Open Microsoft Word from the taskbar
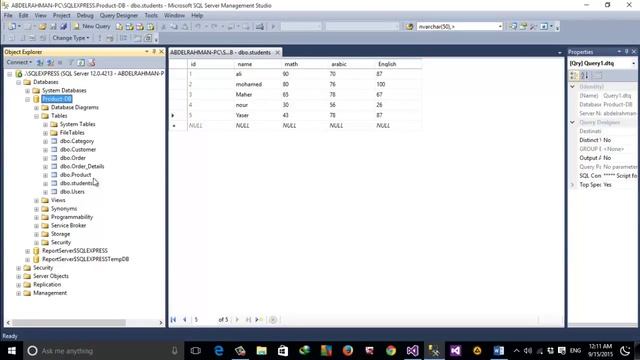Screen dimensions: 640x360 pyautogui.click(x=498, y=351)
